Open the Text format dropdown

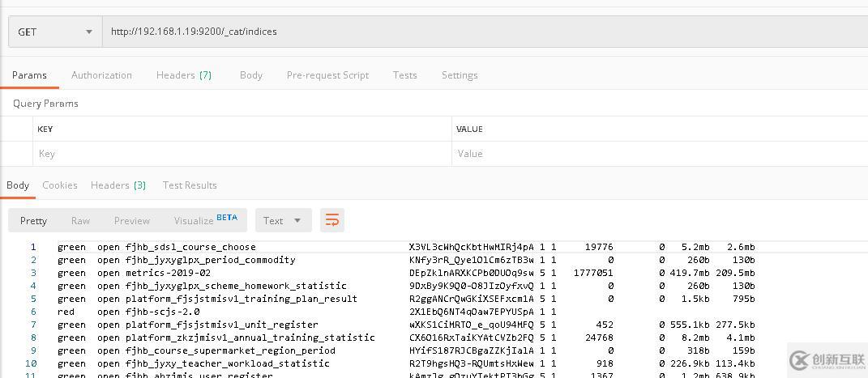pyautogui.click(x=283, y=220)
